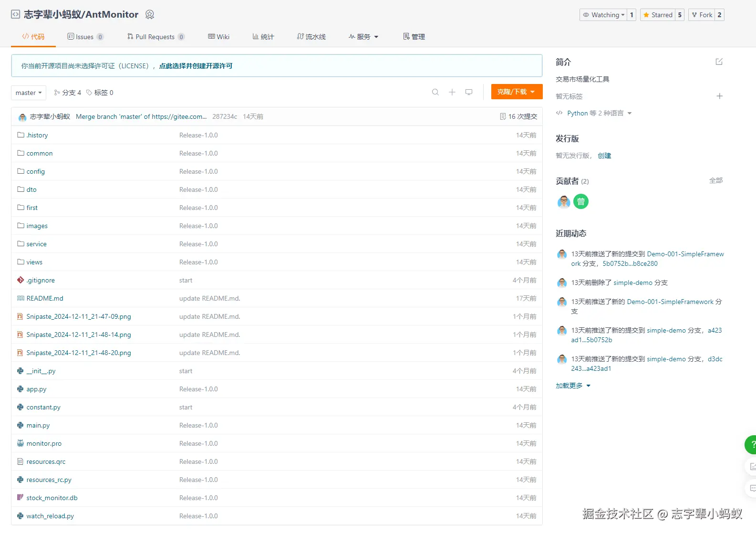Go to the Wiki tab

click(x=219, y=37)
